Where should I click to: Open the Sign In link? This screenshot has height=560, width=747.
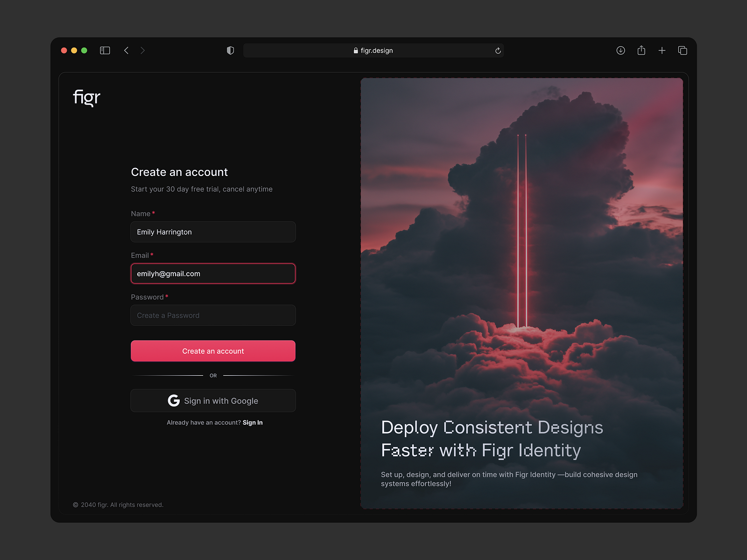coord(253,422)
